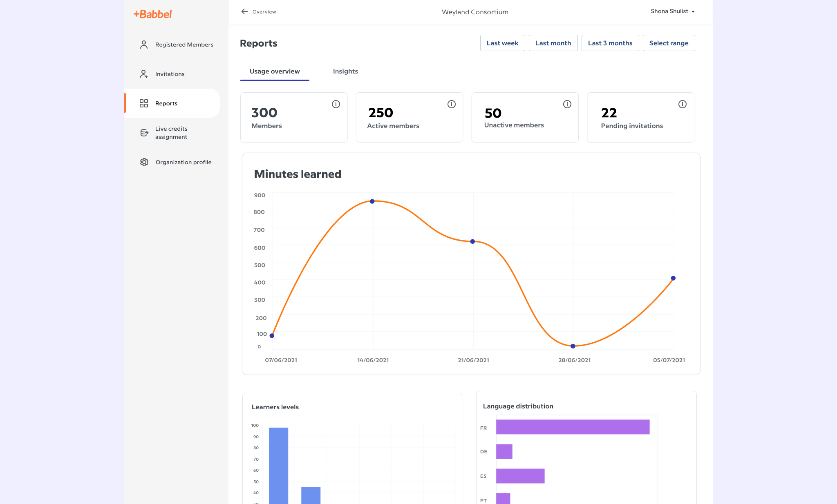Open info icon on Pending invitations card
Image resolution: width=837 pixels, height=504 pixels.
683,104
